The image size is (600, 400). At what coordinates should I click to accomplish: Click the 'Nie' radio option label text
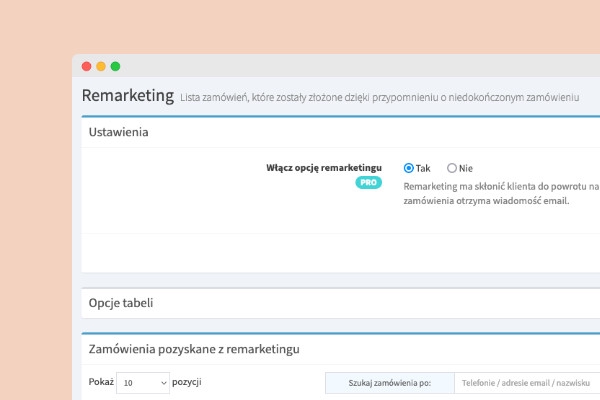click(x=466, y=168)
